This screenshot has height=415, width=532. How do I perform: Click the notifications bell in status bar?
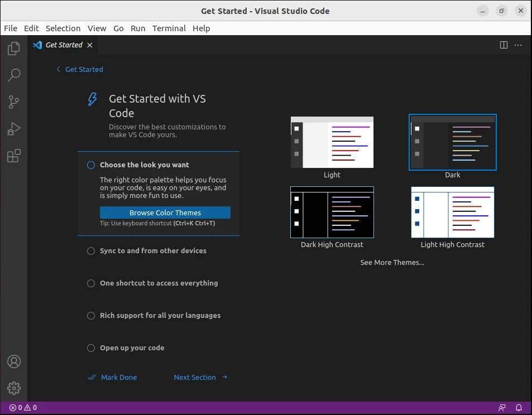click(519, 408)
